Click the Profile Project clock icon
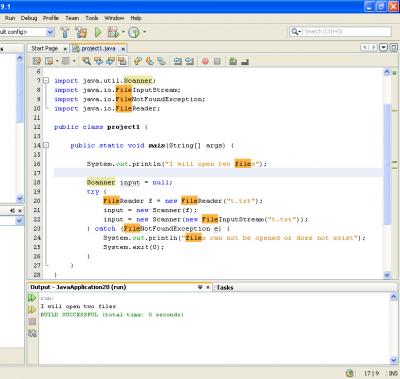 [x=134, y=32]
